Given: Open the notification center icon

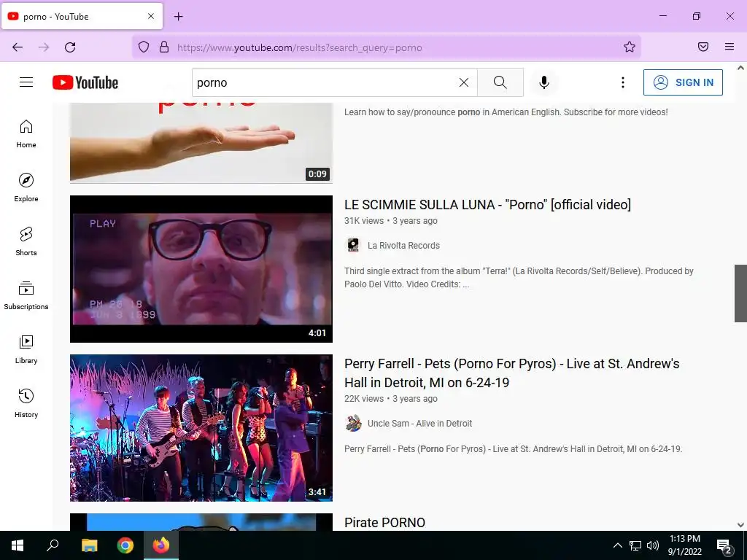Looking at the screenshot, I should (724, 547).
